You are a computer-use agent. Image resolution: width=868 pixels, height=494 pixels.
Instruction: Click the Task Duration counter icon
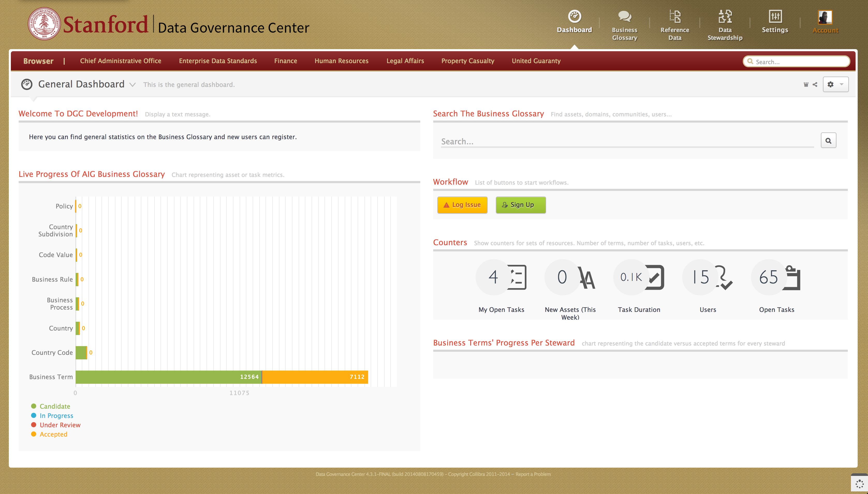pos(654,277)
